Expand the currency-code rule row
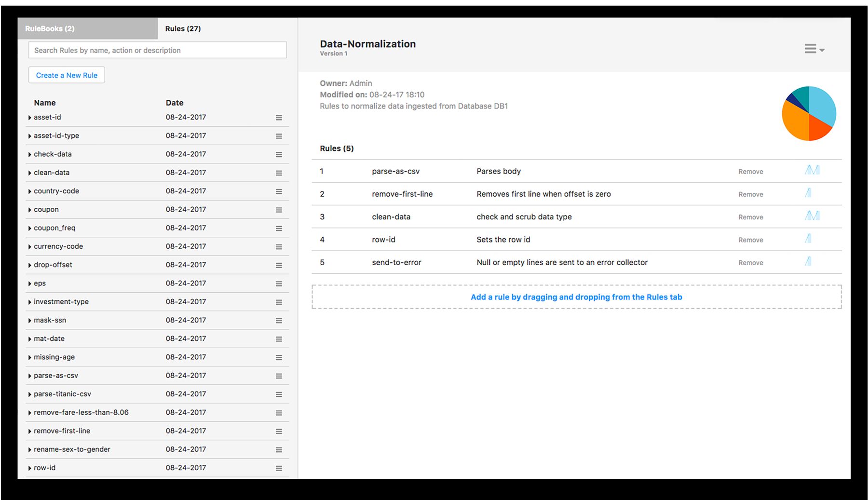The width and height of the screenshot is (868, 500). (x=29, y=247)
